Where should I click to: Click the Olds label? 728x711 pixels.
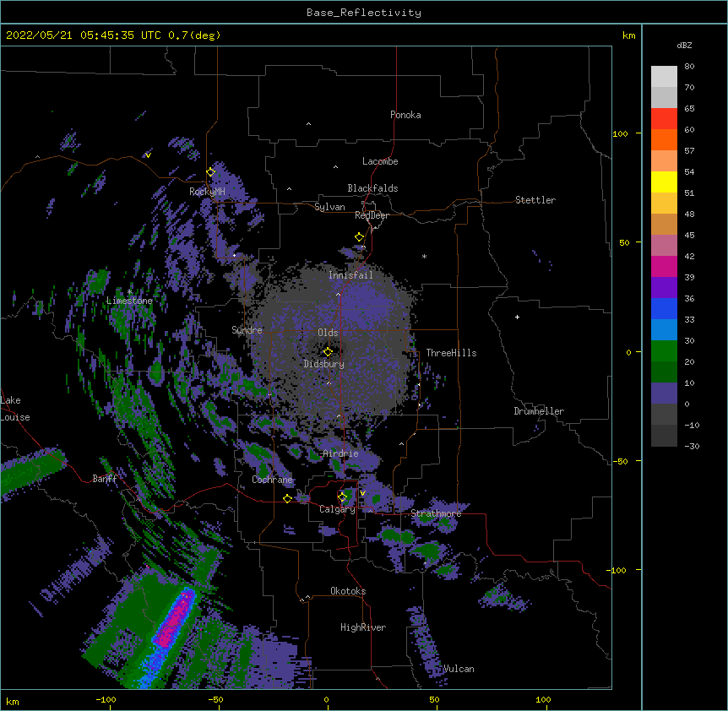[x=328, y=333]
